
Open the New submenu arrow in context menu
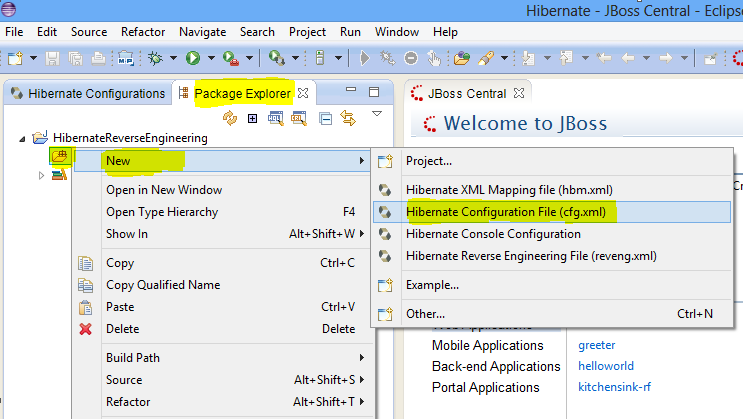pyautogui.click(x=362, y=161)
